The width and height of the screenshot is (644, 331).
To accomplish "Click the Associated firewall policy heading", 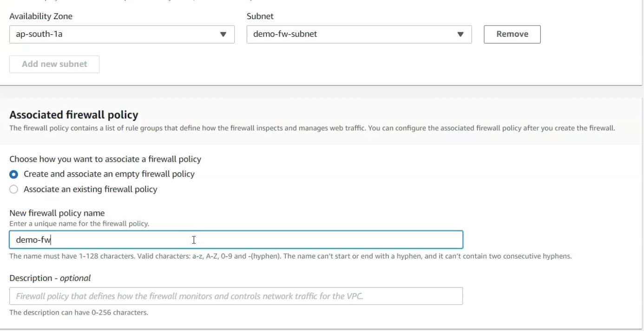I will (x=74, y=115).
